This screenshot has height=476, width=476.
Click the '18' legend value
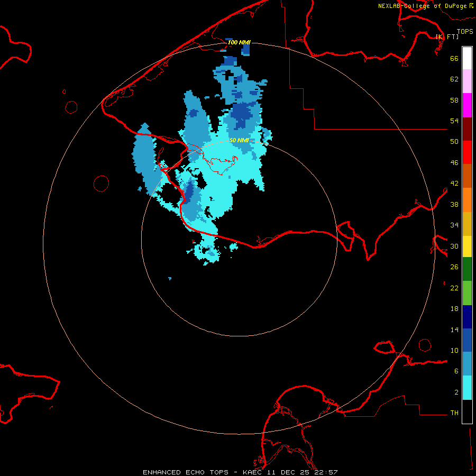(x=454, y=309)
